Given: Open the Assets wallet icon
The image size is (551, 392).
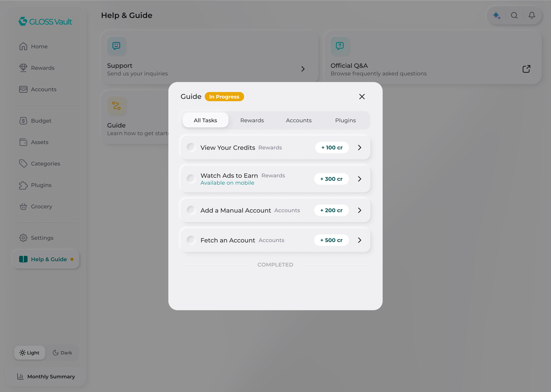Looking at the screenshot, I should tap(23, 142).
